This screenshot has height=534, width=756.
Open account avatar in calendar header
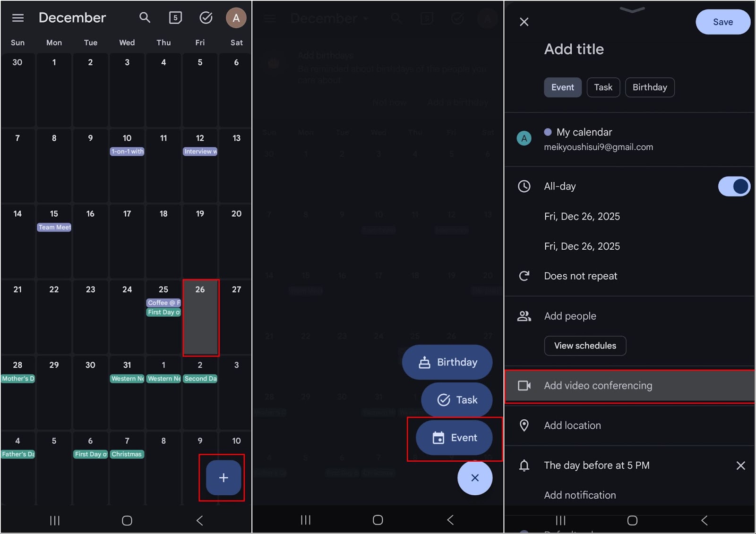(236, 18)
